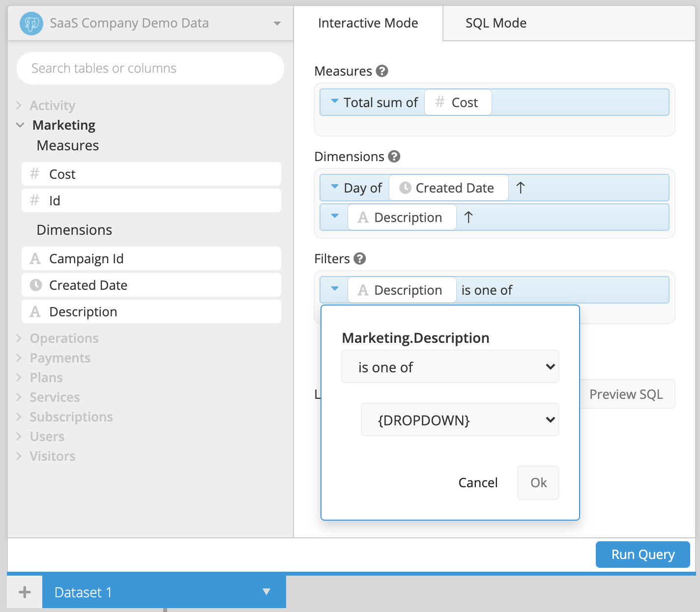
Task: Click the Marketing.Description popup heading
Action: 416,338
